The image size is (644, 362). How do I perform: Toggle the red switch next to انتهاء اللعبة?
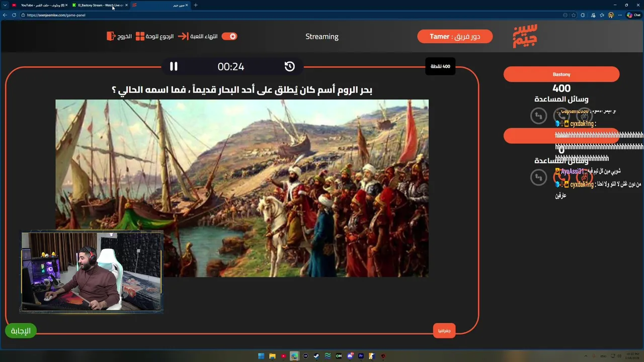(229, 36)
